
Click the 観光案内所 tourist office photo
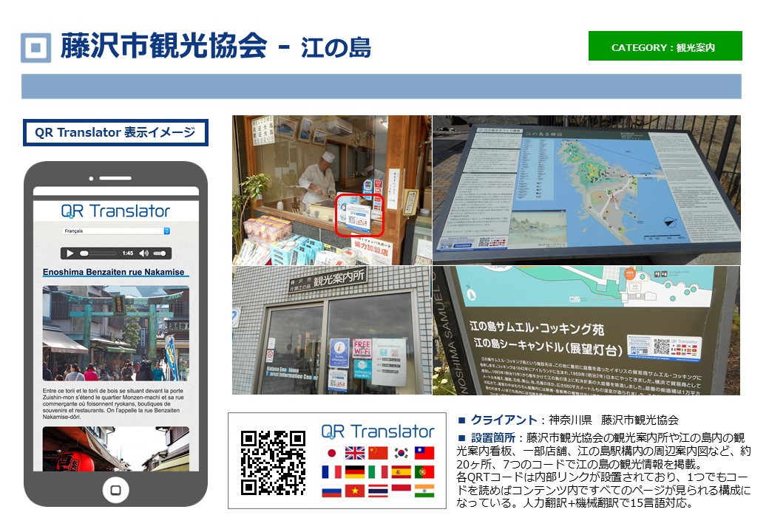[332, 331]
